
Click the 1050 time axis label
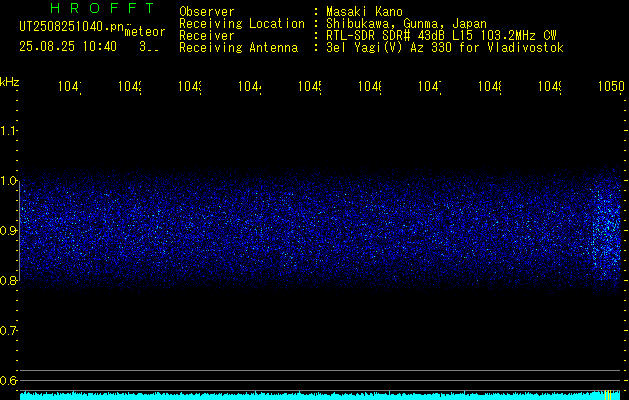611,86
